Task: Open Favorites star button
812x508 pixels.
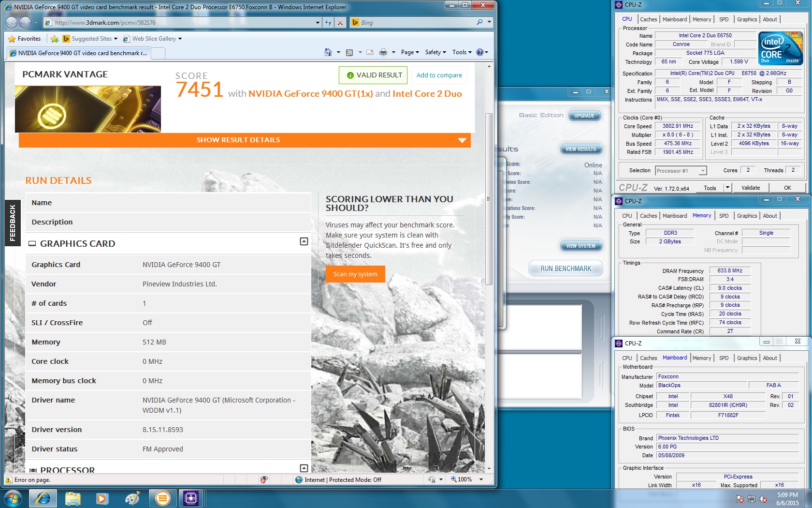Action: click(x=25, y=39)
